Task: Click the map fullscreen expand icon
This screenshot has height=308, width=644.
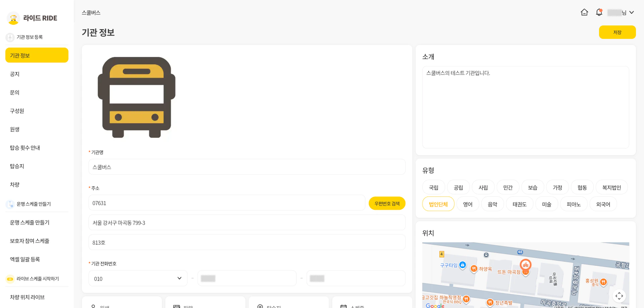Action: pyautogui.click(x=619, y=296)
